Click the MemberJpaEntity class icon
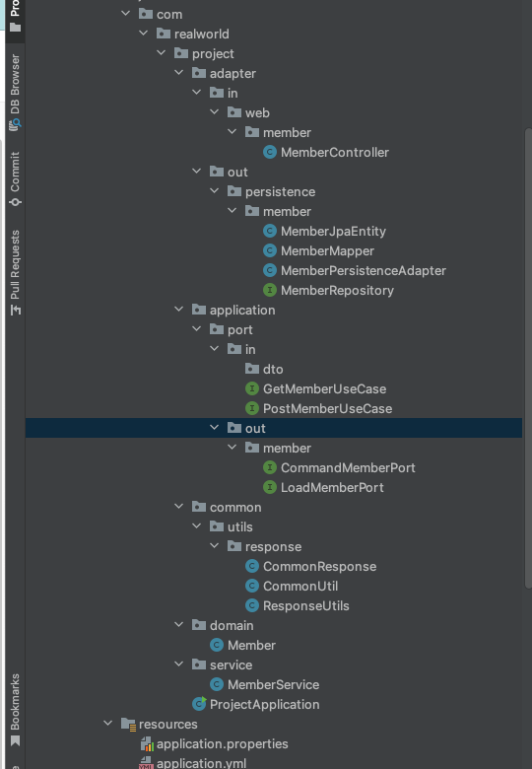This screenshot has width=532, height=769. (x=269, y=231)
